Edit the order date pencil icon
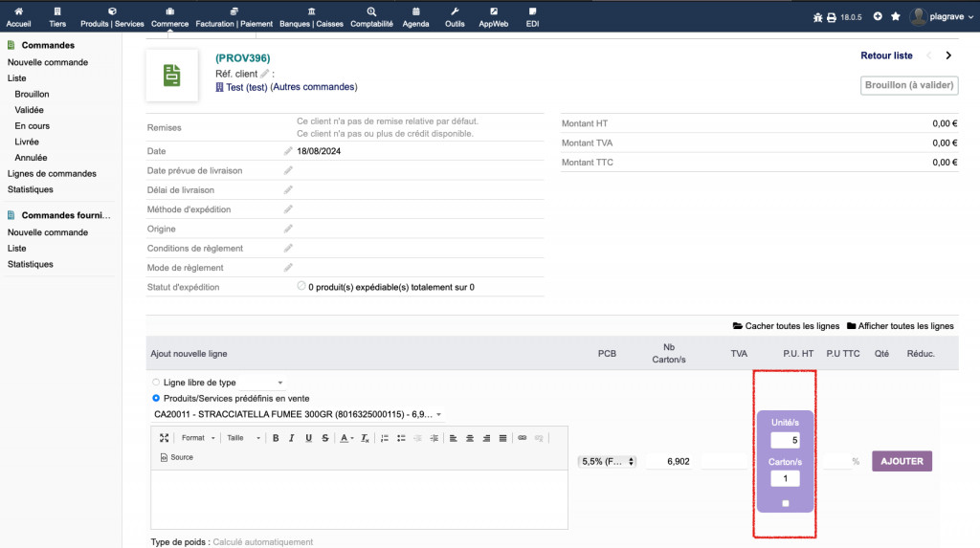 (x=288, y=151)
